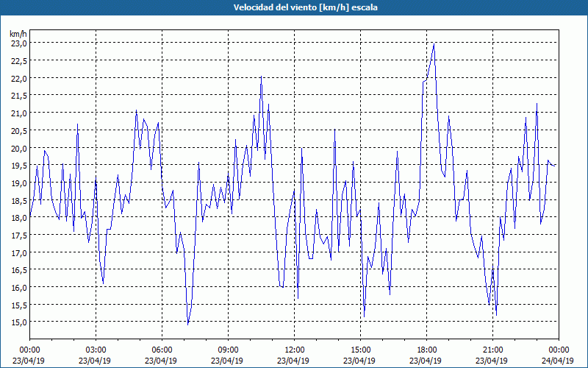Select the '23/04/19' date under 21:00
The width and height of the screenshot is (588, 368).
click(492, 361)
